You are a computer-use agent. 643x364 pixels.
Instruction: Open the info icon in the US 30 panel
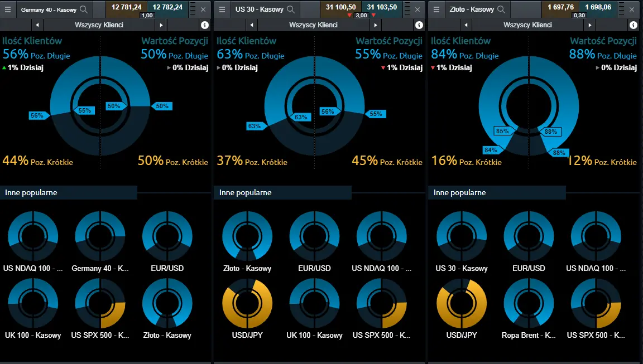pos(419,25)
